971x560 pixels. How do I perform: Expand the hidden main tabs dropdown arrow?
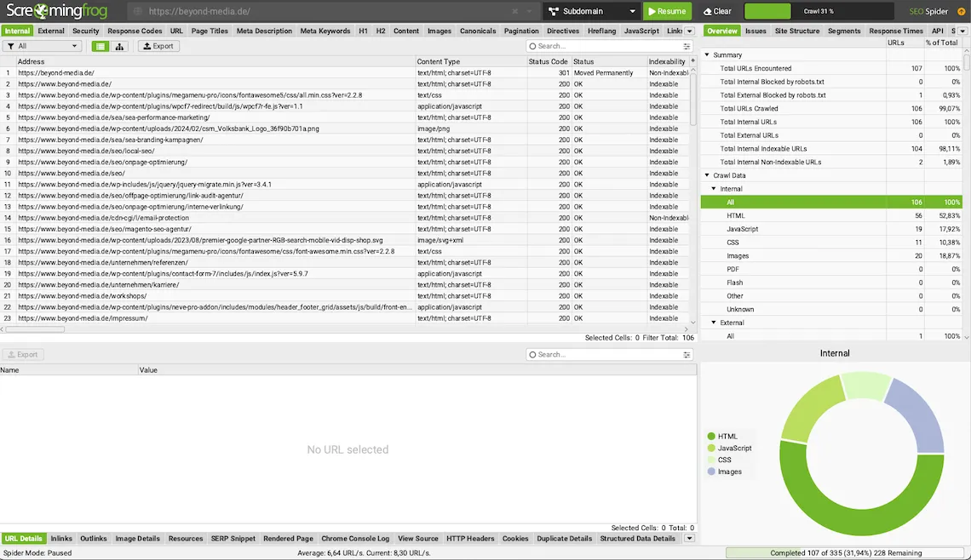pos(689,31)
